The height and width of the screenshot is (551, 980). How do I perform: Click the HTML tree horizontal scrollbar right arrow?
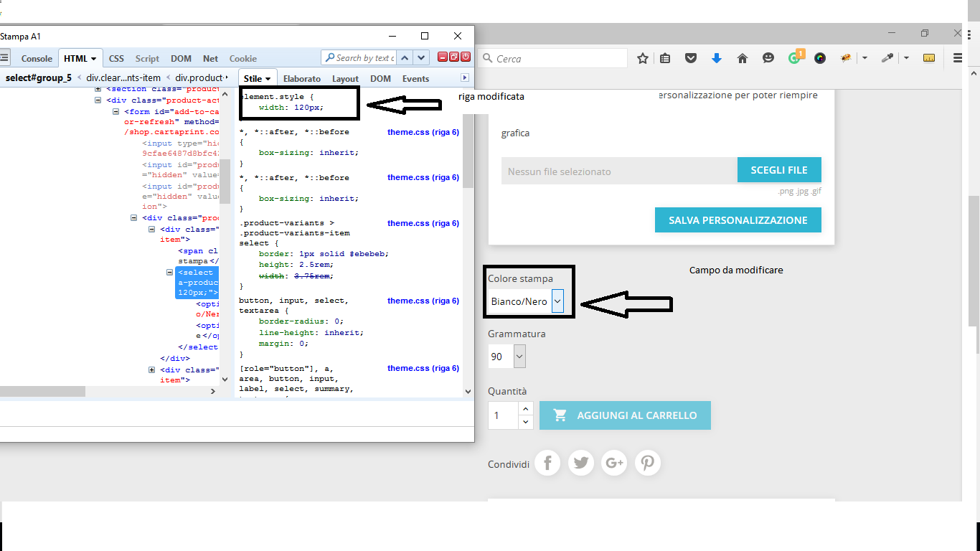(x=212, y=392)
